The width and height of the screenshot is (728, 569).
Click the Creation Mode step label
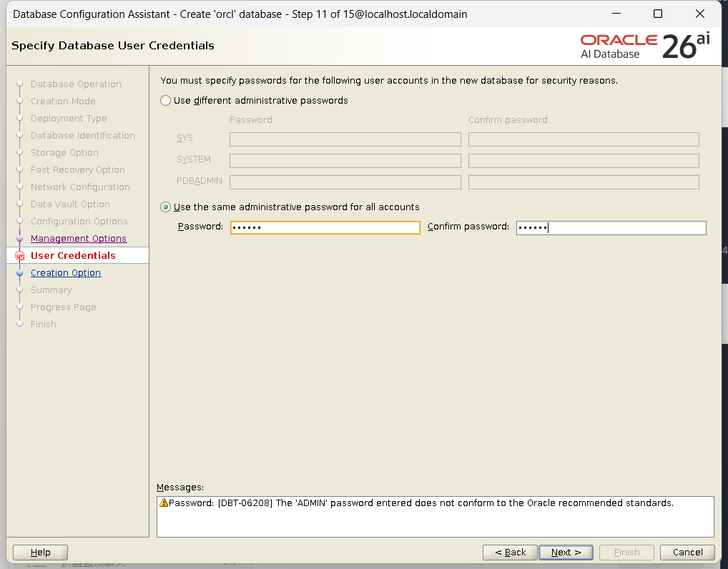(63, 102)
